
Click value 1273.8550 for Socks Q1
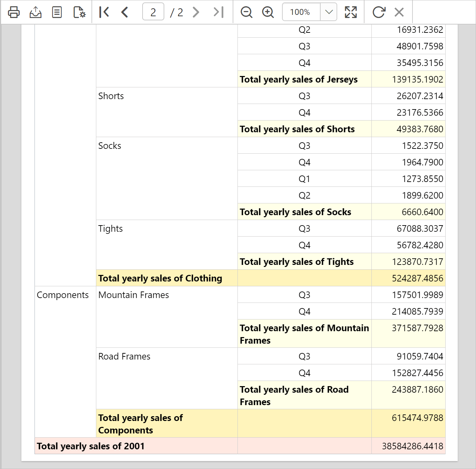[409, 179]
